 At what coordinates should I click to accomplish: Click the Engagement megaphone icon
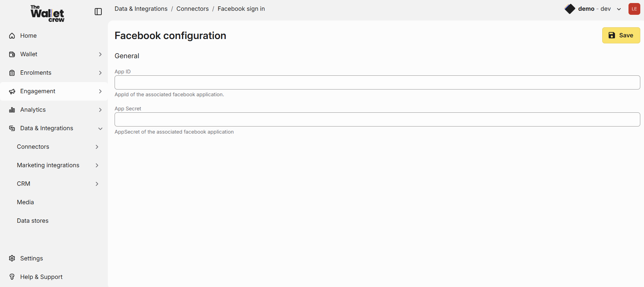click(x=12, y=91)
